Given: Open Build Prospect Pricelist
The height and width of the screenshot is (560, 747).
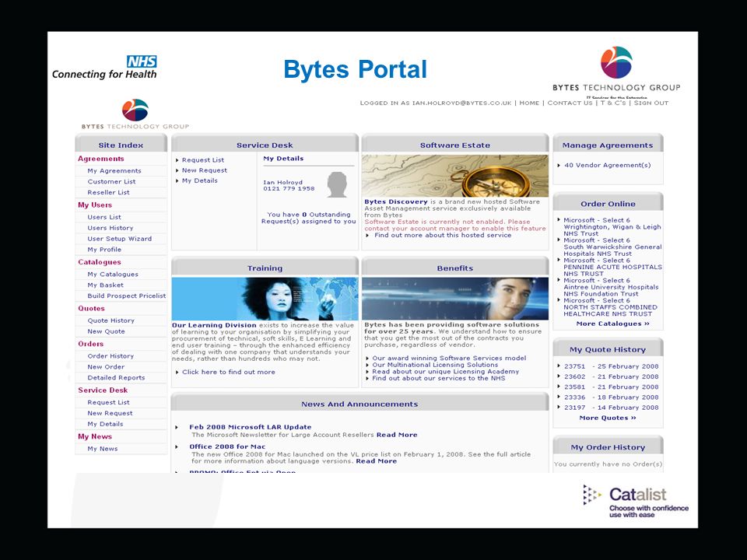Looking at the screenshot, I should point(127,296).
